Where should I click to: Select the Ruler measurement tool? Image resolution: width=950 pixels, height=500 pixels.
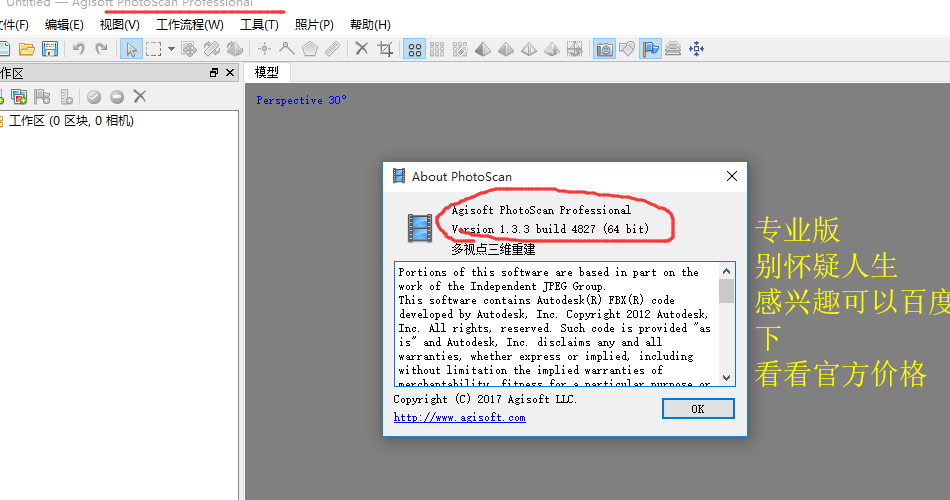click(x=333, y=49)
